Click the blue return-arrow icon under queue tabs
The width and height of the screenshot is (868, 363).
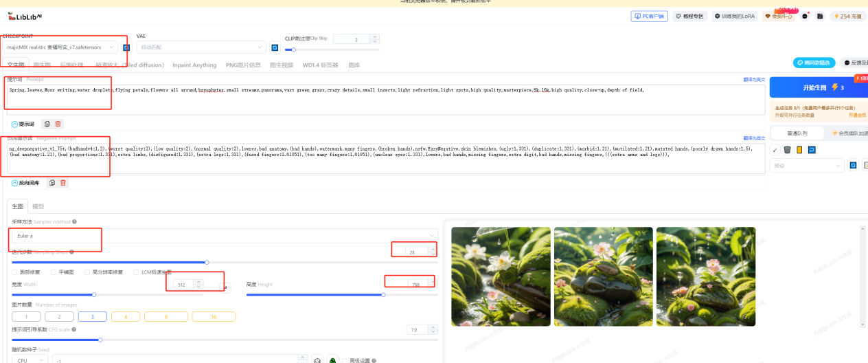811,149
